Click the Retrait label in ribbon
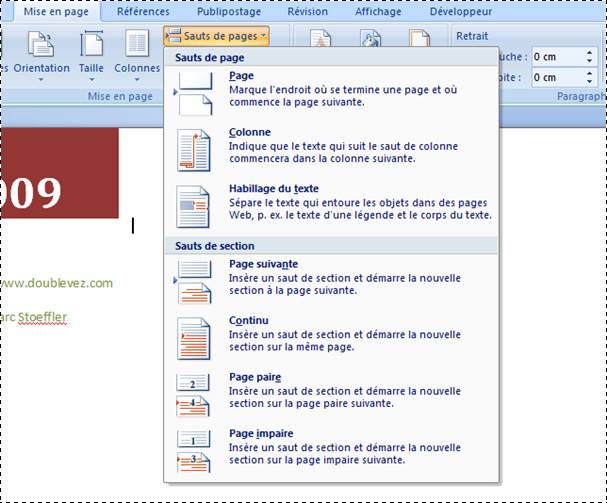This screenshot has width=607, height=503. coord(472,36)
